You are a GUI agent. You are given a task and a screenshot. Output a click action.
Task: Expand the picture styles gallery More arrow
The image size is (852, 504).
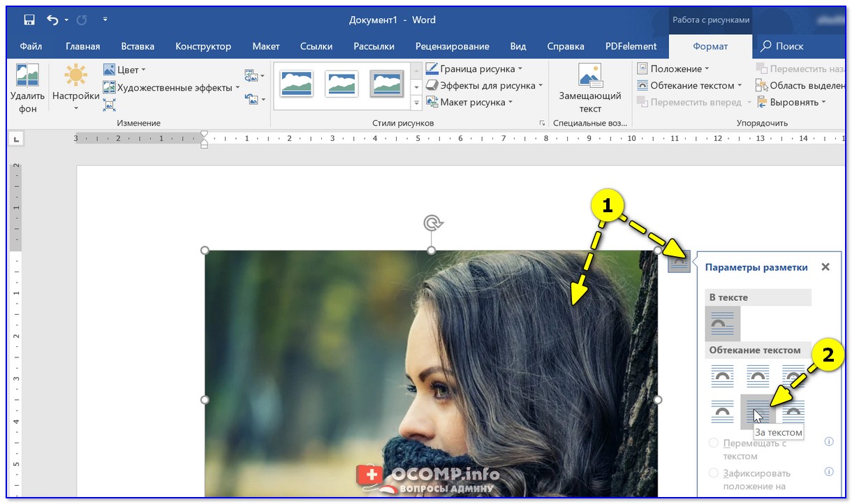(x=417, y=103)
